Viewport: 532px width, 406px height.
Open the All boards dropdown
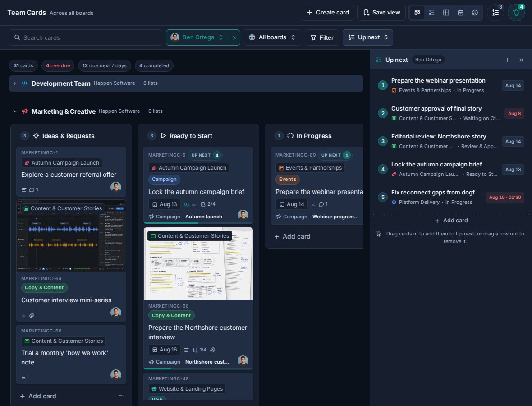click(272, 37)
